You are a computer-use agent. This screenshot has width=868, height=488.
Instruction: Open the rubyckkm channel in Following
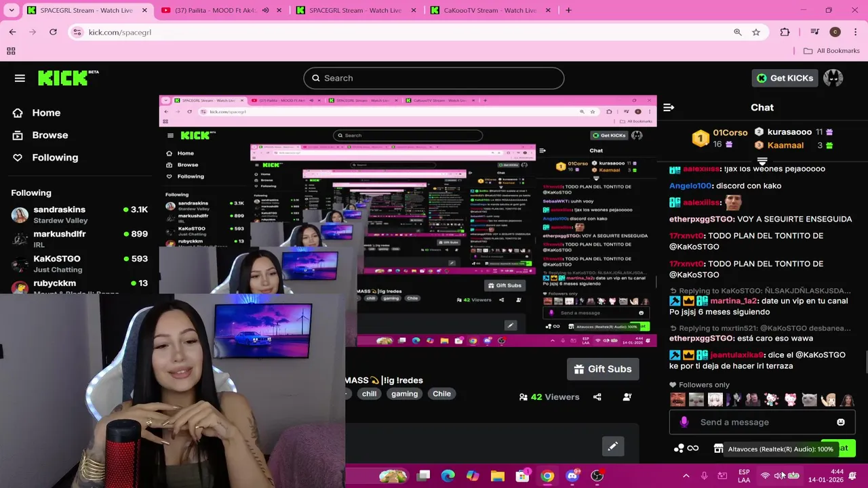coord(80,285)
